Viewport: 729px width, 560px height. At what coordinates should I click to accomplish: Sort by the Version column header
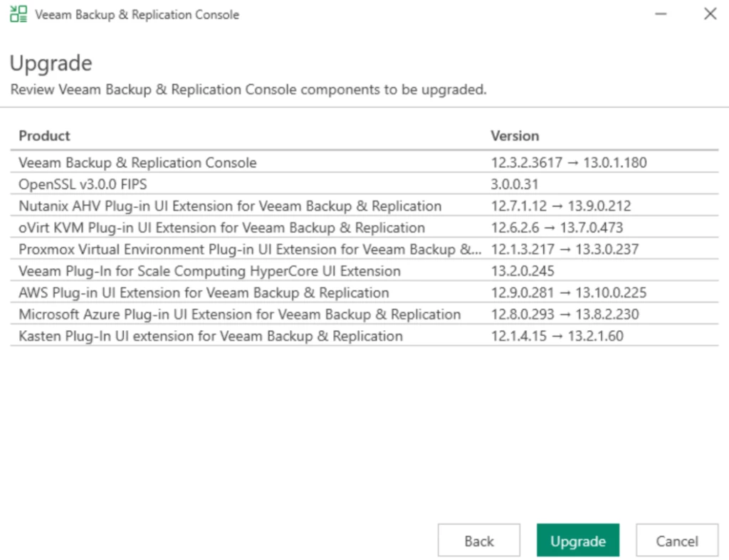515,135
